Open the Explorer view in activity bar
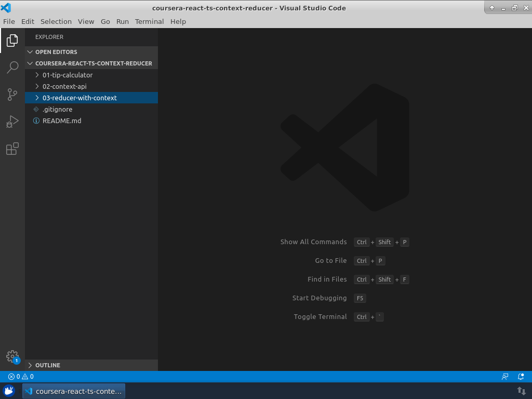532x399 pixels. tap(12, 41)
